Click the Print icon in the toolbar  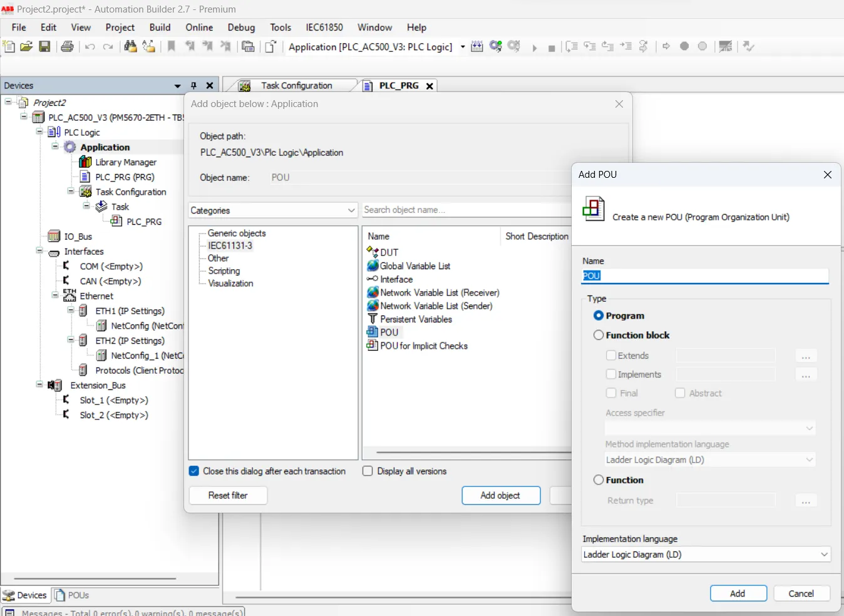point(67,46)
